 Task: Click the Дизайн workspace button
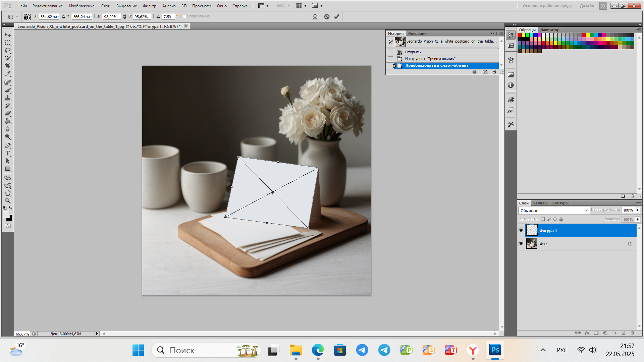click(587, 6)
